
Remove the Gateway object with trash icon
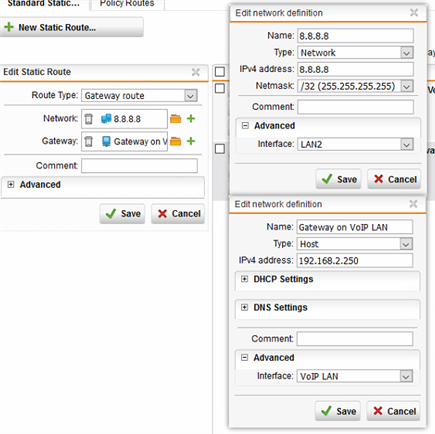(x=88, y=142)
